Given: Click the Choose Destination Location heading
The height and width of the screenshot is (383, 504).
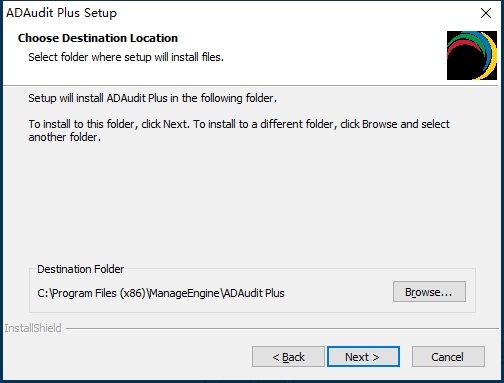Looking at the screenshot, I should click(98, 38).
